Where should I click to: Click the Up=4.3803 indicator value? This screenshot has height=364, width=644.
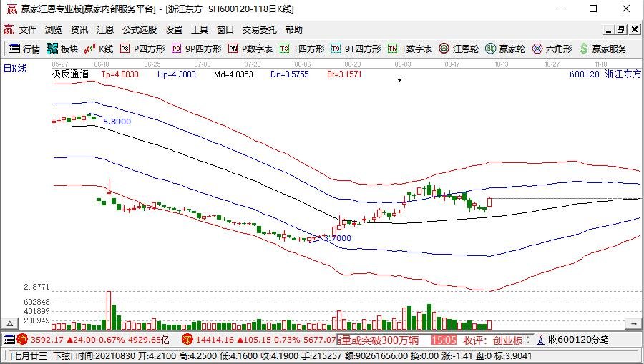[177, 74]
